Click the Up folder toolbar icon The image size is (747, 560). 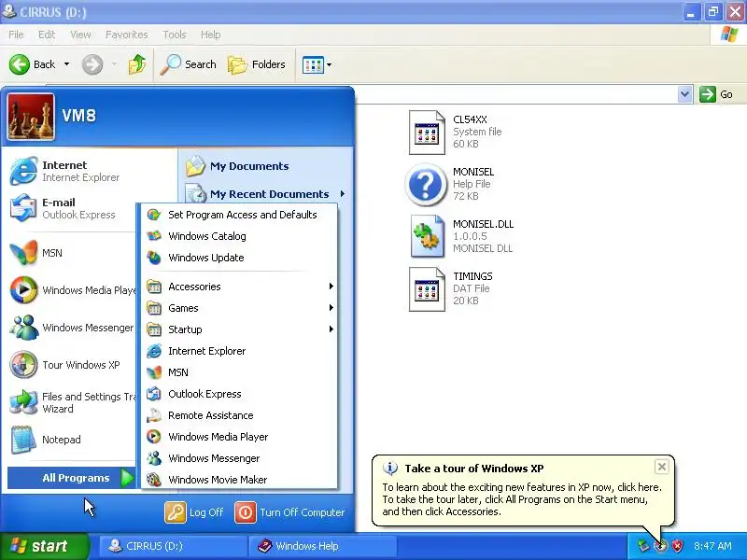point(137,64)
